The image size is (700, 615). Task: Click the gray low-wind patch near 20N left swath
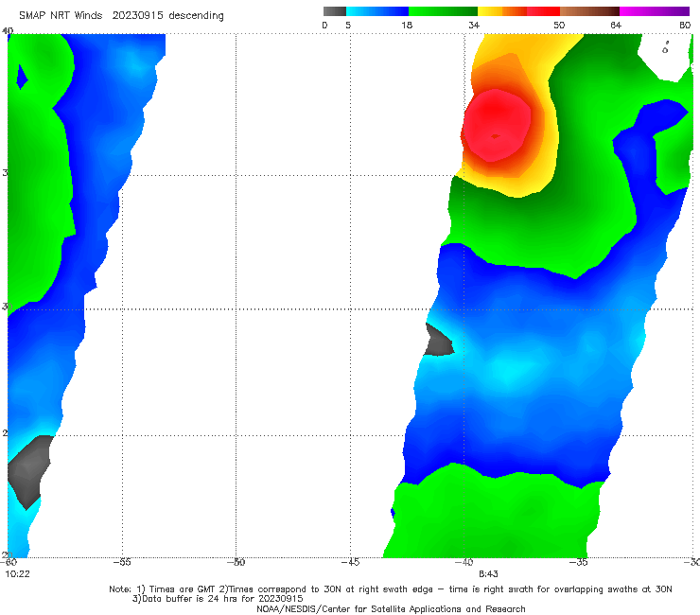click(30, 471)
